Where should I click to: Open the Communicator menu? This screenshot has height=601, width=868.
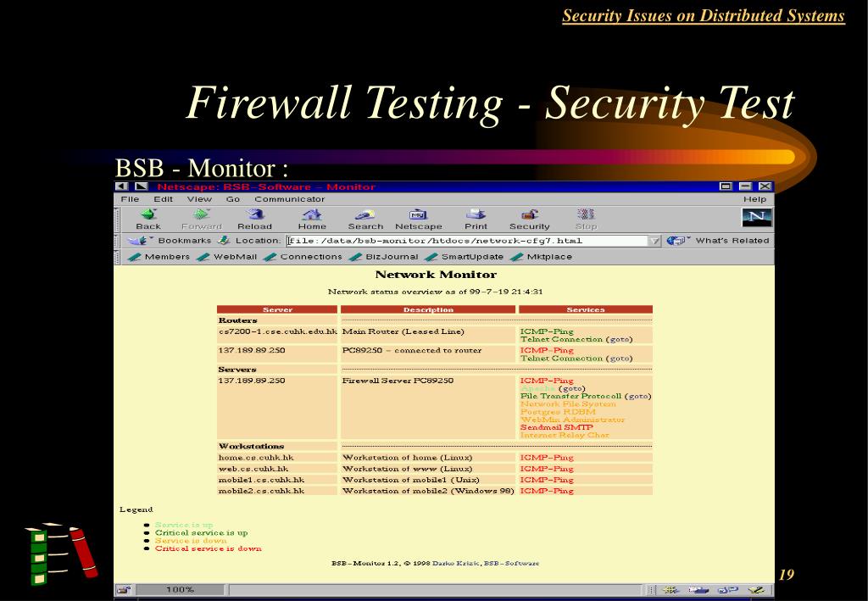(290, 199)
